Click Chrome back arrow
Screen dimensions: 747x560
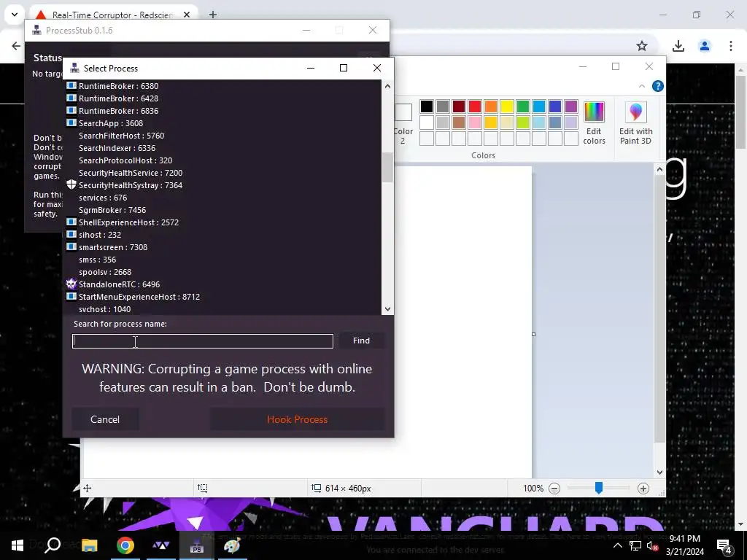pyautogui.click(x=16, y=46)
